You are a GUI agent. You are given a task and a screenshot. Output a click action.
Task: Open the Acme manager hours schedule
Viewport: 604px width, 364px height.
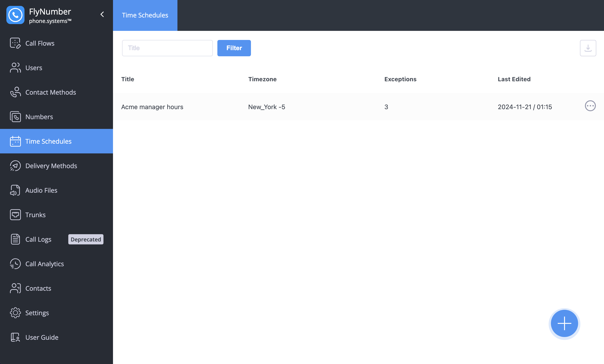coord(152,107)
